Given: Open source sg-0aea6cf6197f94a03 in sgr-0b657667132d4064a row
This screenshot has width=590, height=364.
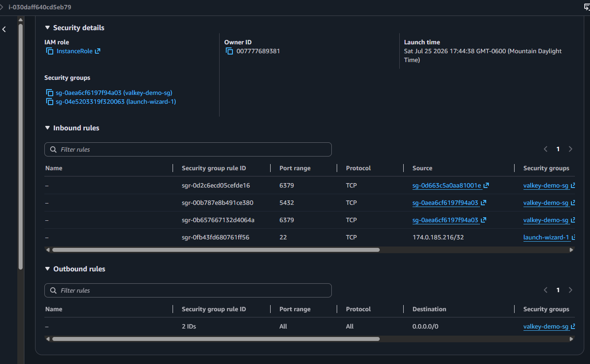Looking at the screenshot, I should (x=445, y=220).
